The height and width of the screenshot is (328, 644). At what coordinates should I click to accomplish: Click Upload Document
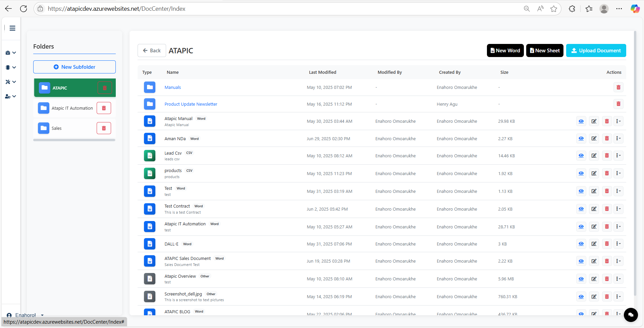[x=596, y=51]
